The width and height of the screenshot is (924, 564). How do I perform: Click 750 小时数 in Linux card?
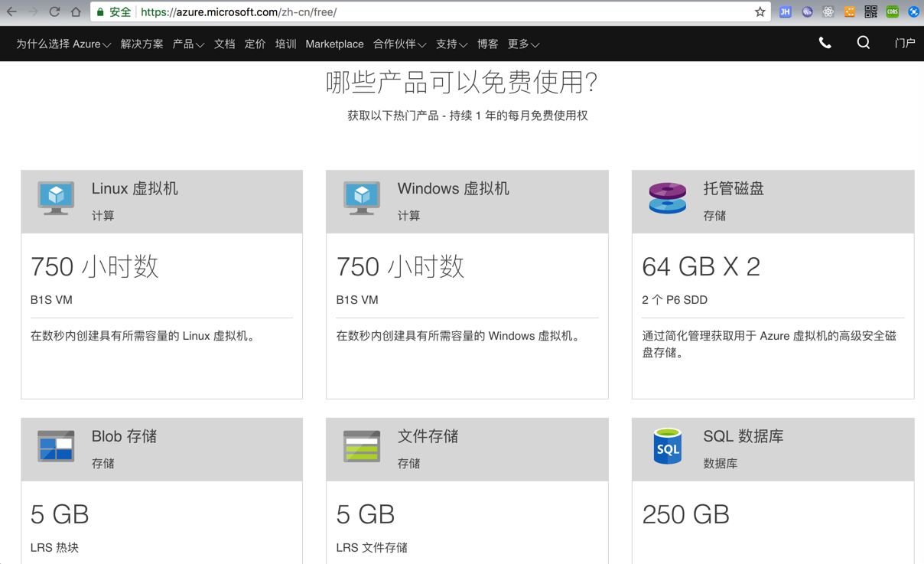[x=94, y=266]
